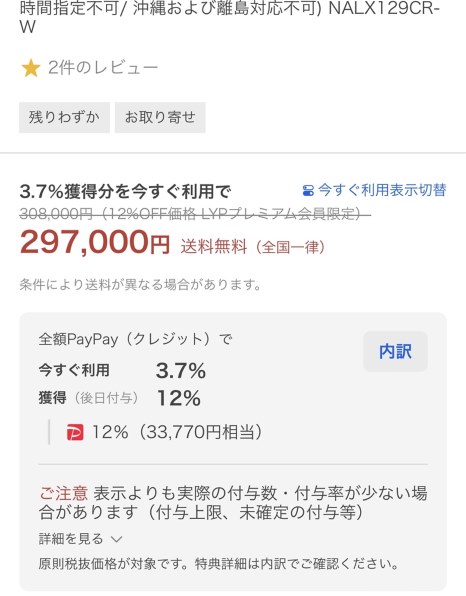Click the red PayPay logo icon
Viewport: 466px width, 596px height.
click(x=75, y=433)
